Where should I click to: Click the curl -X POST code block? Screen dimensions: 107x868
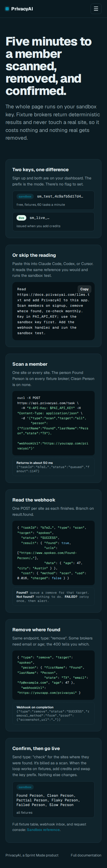[x=54, y=423]
